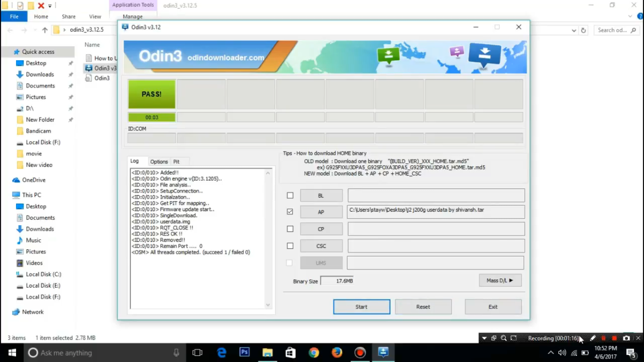Click the log scrollbar up arrow
644x362 pixels.
(268, 173)
